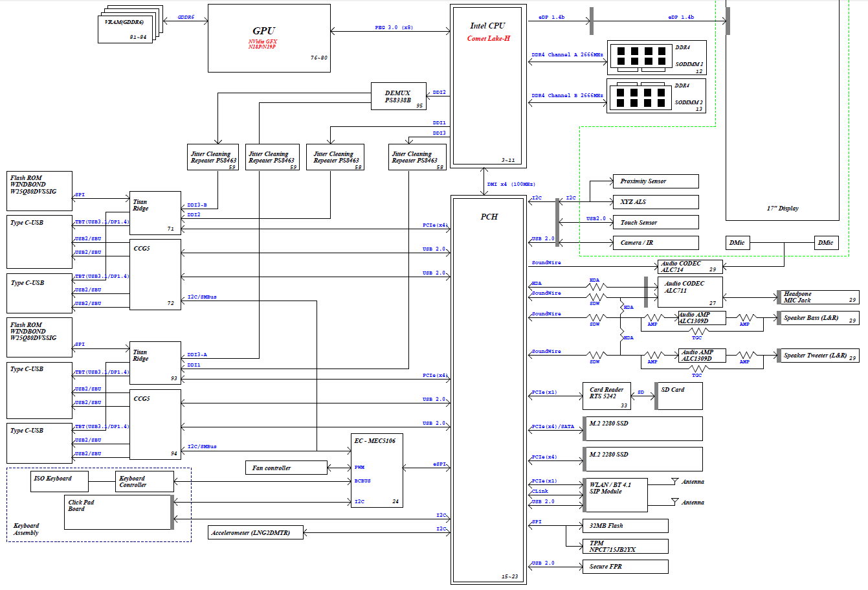Select the NVidia GPU block
The image size is (868, 590).
(269, 38)
